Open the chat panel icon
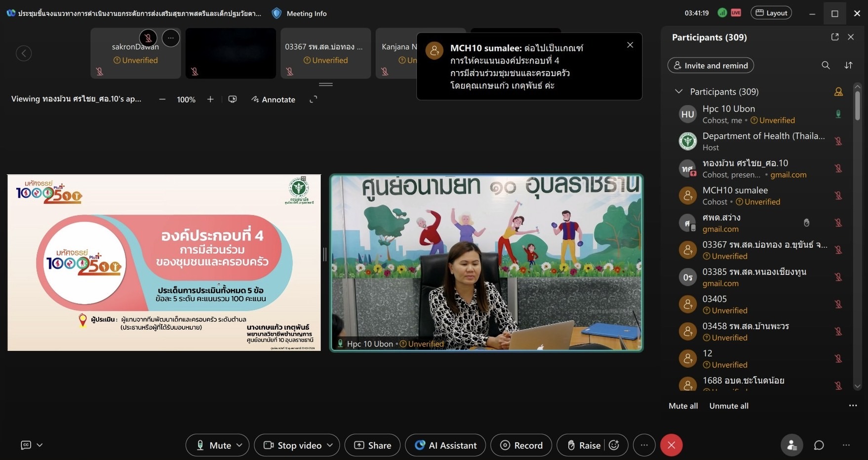Screen dimensions: 868x460 coord(819,445)
